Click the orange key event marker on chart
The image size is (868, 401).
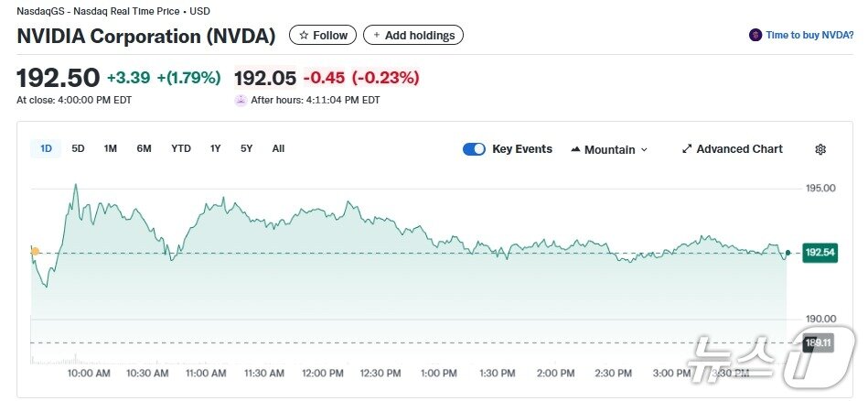tap(35, 251)
